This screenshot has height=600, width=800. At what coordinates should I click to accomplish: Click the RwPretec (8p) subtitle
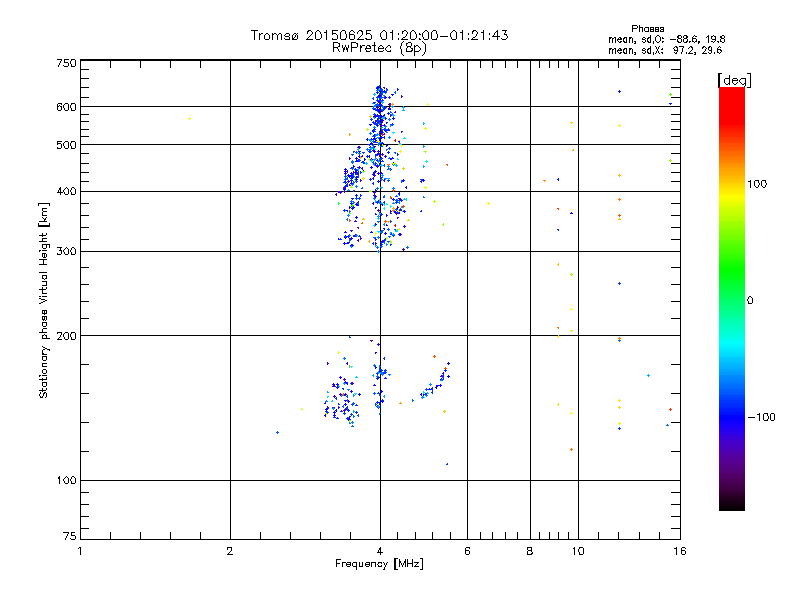(379, 48)
